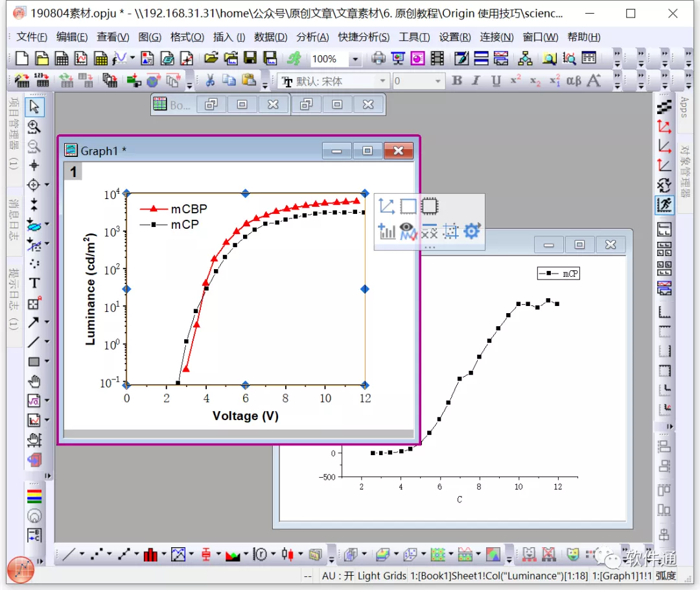Toggle Subscript formatting
This screenshot has height=590, width=700.
click(x=535, y=80)
